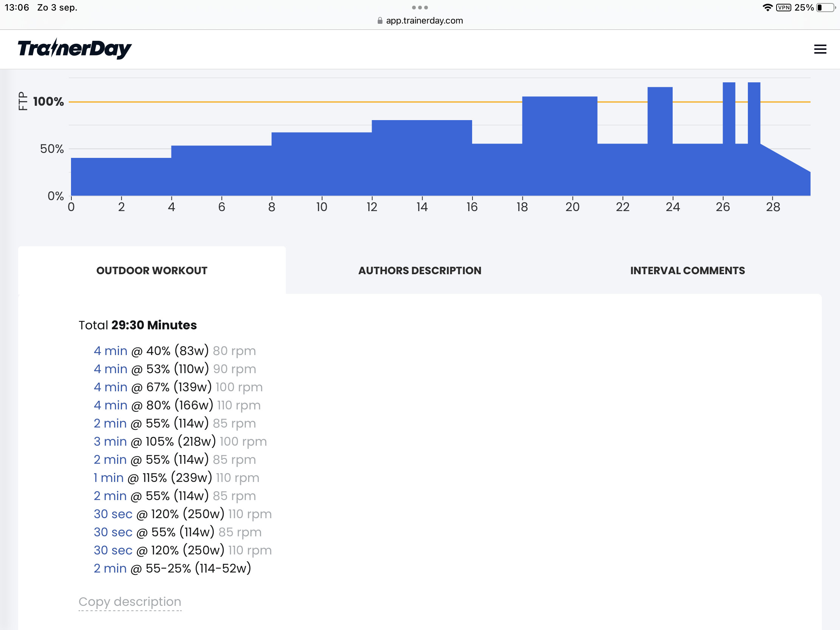Open the hamburger menu icon
840x630 pixels.
pos(820,49)
